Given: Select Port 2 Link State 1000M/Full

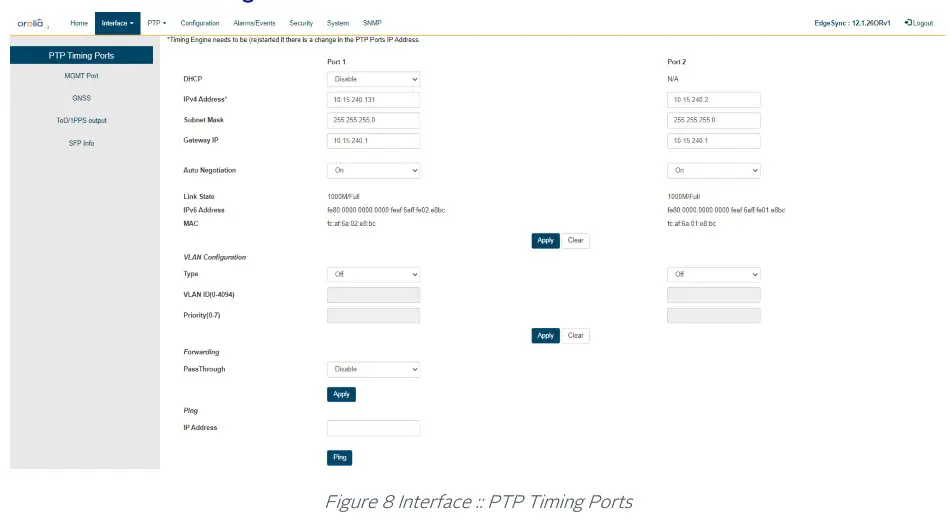Looking at the screenshot, I should (x=683, y=197).
